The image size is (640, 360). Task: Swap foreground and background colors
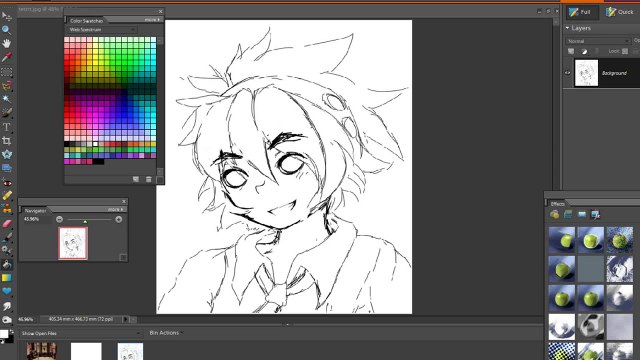(11, 331)
